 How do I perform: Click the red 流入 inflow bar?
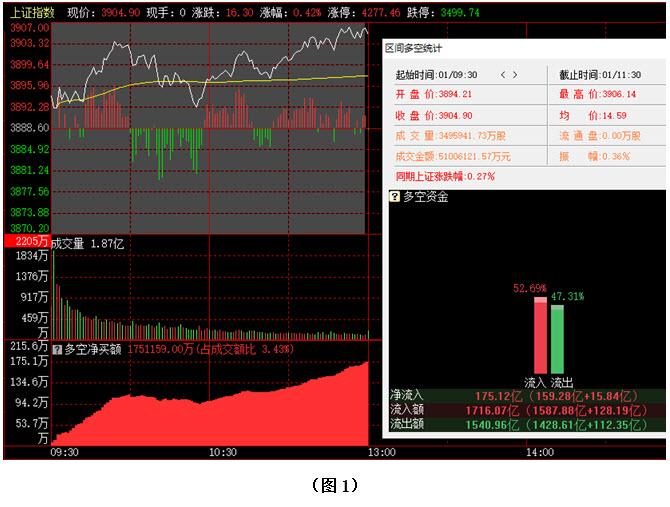coord(540,337)
